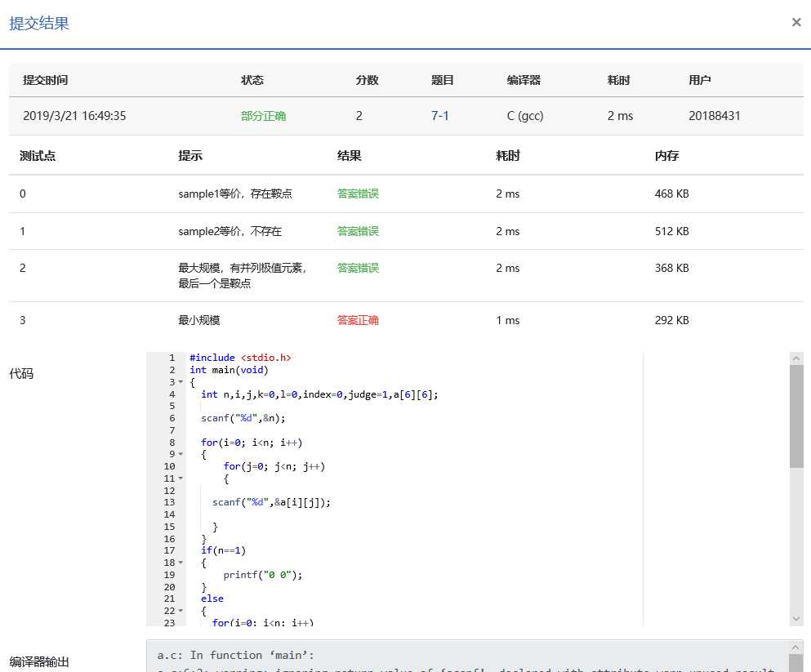Click memory value 468 KB
This screenshot has width=811, height=672.
click(671, 194)
